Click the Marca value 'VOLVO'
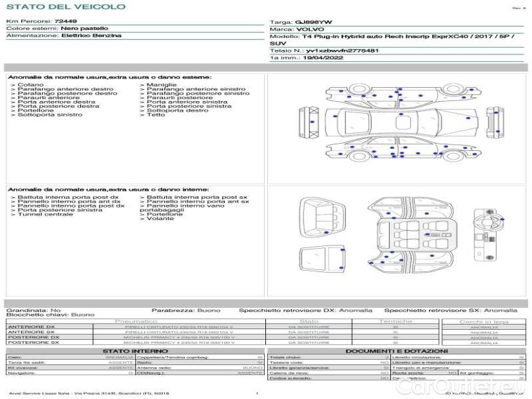This screenshot has width=532, height=399. coord(310,29)
